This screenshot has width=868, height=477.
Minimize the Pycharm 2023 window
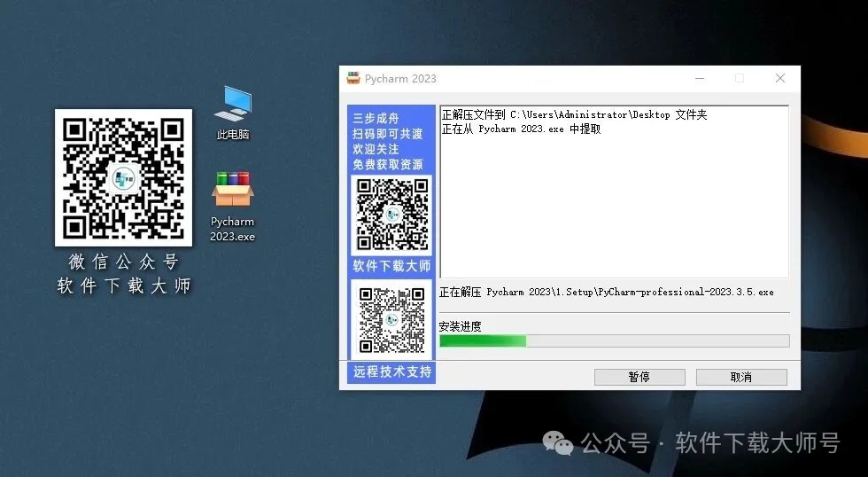pos(700,79)
